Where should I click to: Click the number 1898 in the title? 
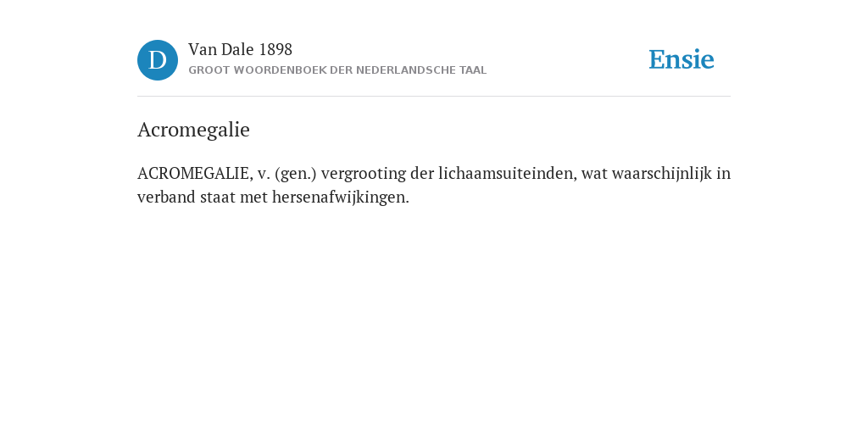click(275, 50)
